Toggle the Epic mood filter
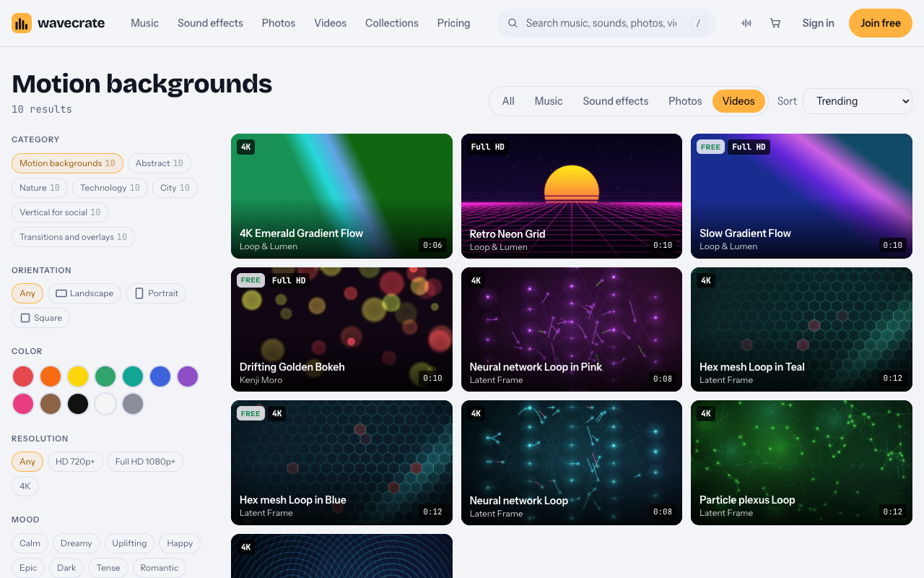The width and height of the screenshot is (924, 578). [x=28, y=568]
